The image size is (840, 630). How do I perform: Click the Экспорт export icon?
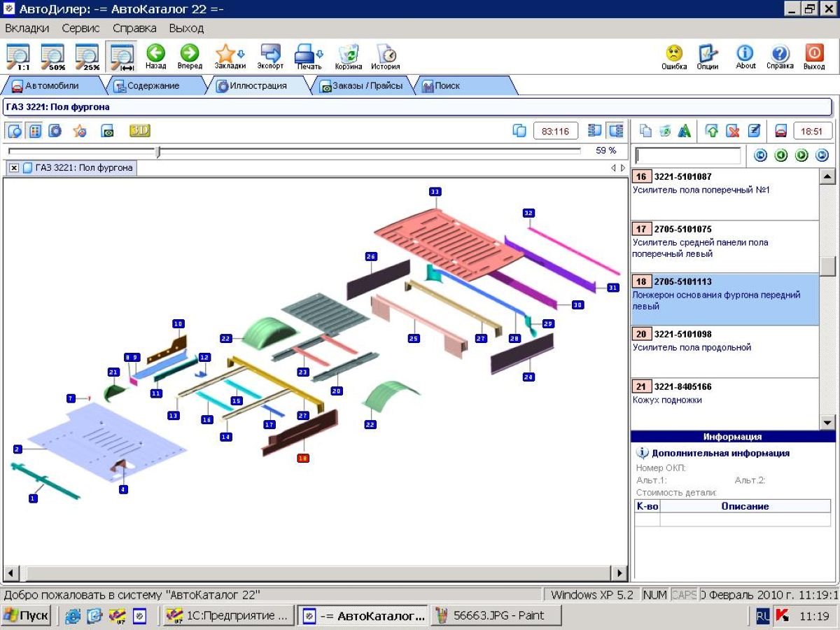point(270,57)
